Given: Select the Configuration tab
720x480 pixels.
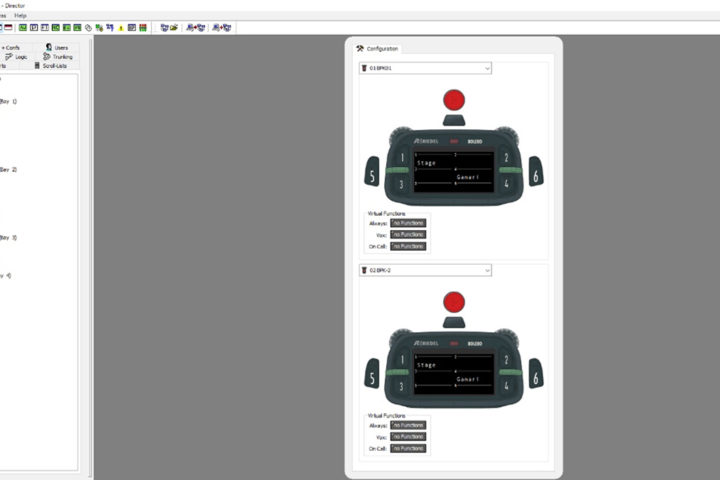Looking at the screenshot, I should click(377, 48).
